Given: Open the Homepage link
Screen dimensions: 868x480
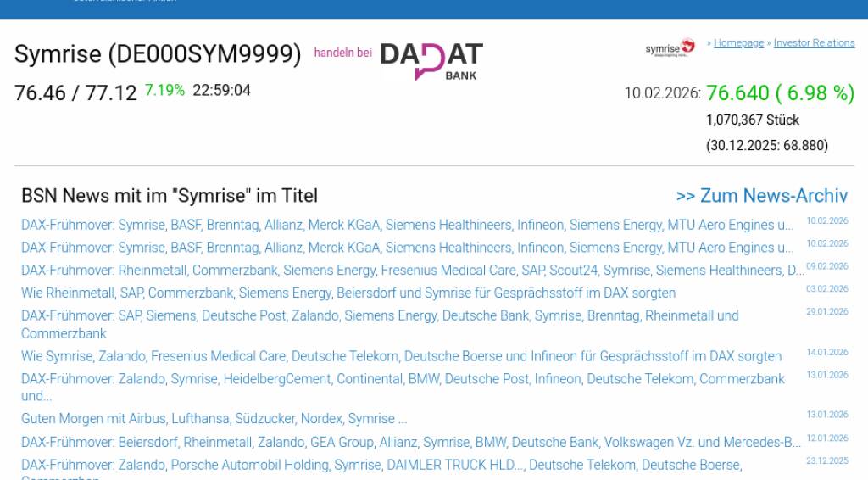Looking at the screenshot, I should [x=738, y=43].
